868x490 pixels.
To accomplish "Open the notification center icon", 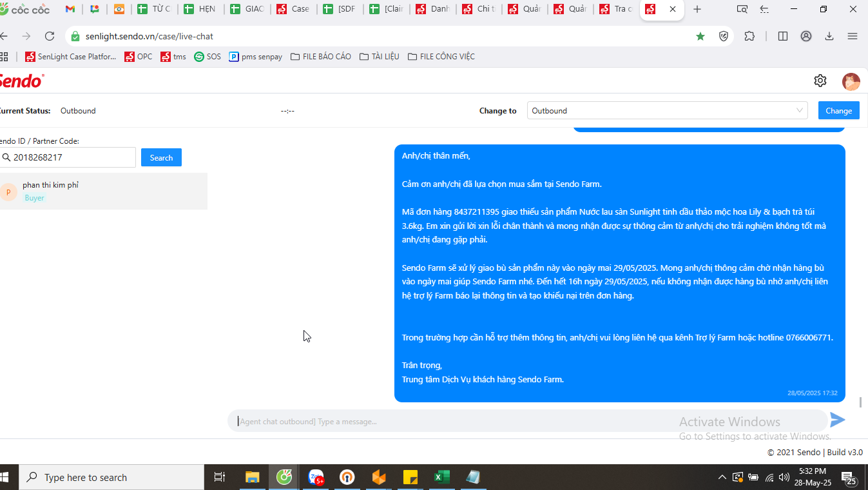I will (848, 478).
